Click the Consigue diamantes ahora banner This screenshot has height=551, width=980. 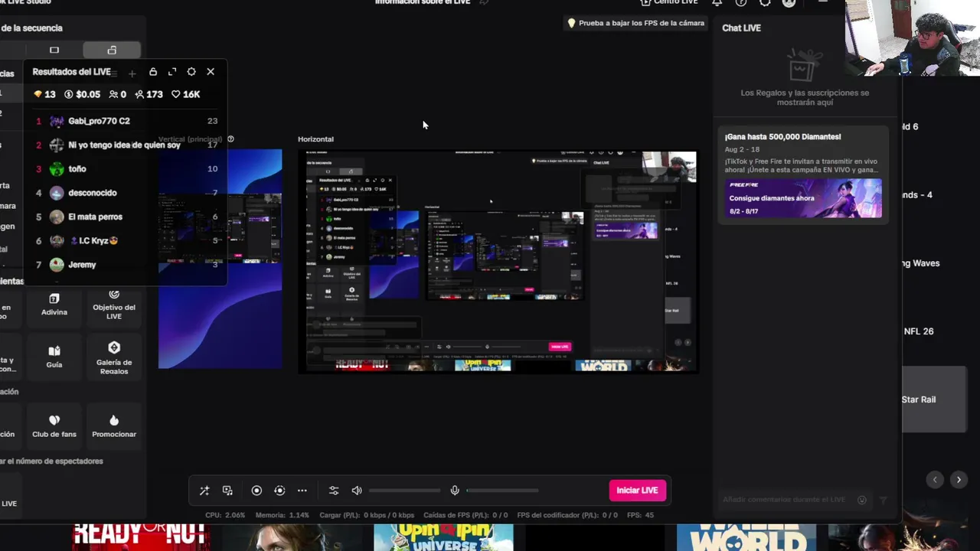click(x=803, y=198)
